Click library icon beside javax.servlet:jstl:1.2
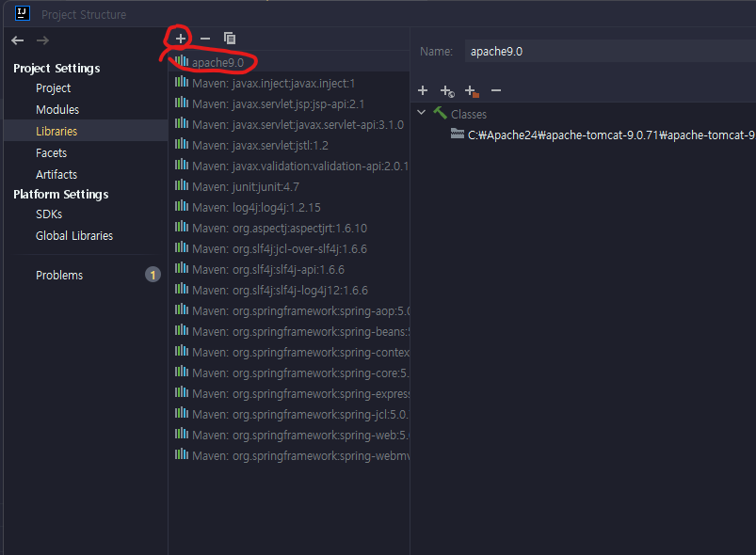The height and width of the screenshot is (555, 756). tap(182, 144)
